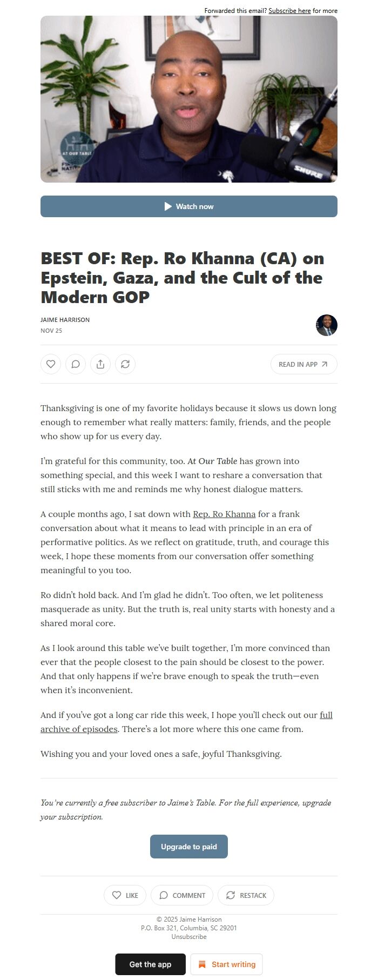This screenshot has height=980, width=378.
Task: Click the RESTACK button at the bottom
Action: tap(246, 895)
